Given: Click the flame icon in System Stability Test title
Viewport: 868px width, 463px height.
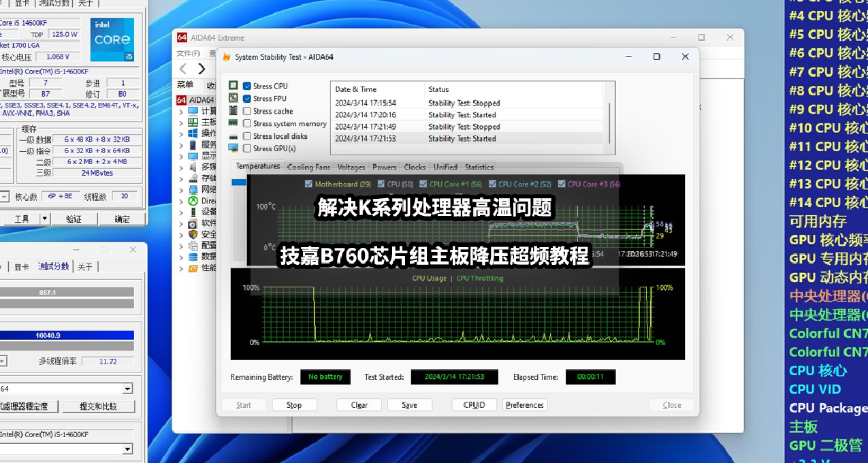Looking at the screenshot, I should [227, 57].
